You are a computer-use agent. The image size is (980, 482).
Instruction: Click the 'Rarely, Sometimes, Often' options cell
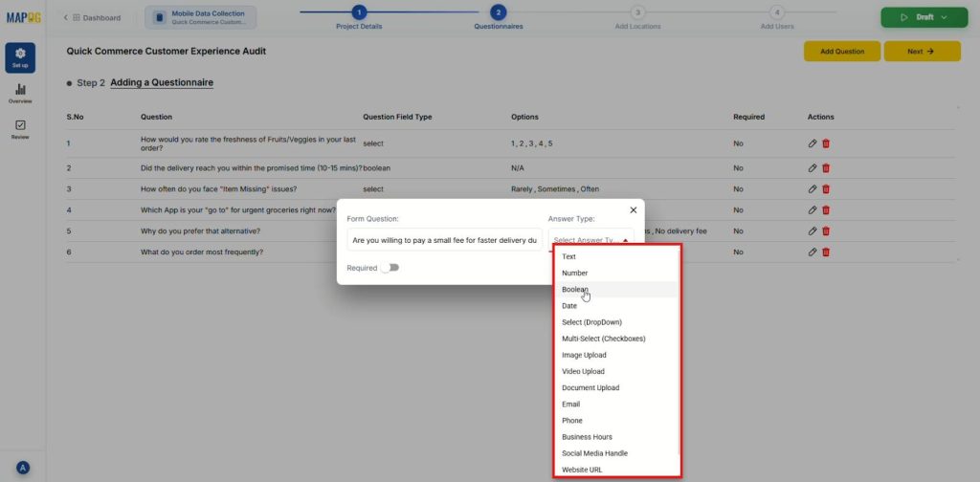click(x=555, y=189)
